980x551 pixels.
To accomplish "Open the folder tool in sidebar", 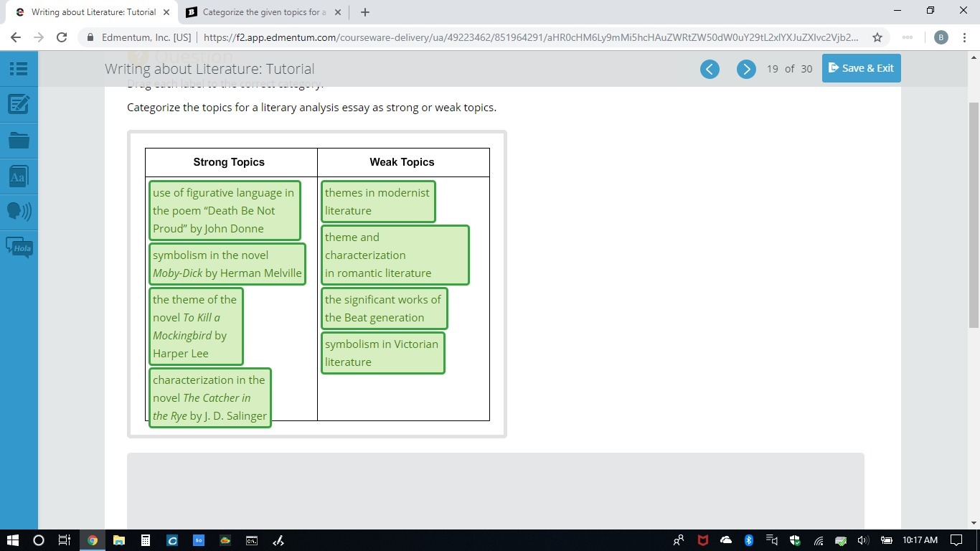I will click(x=19, y=140).
